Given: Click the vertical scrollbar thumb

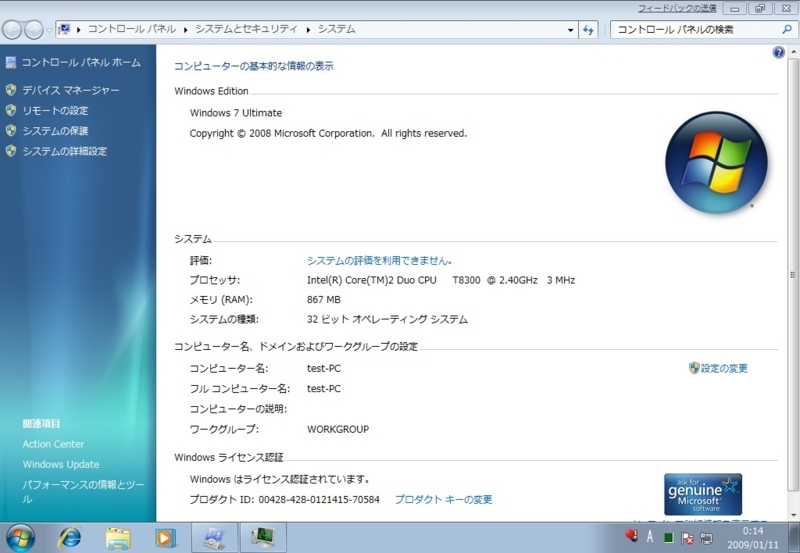Looking at the screenshot, I should [792, 274].
